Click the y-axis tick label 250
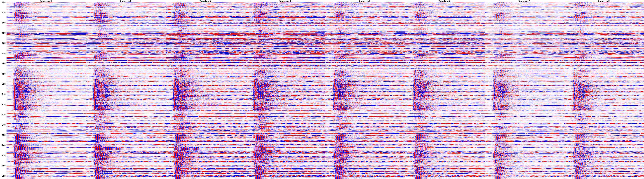The width and height of the screenshot is (644, 179). 3,135
